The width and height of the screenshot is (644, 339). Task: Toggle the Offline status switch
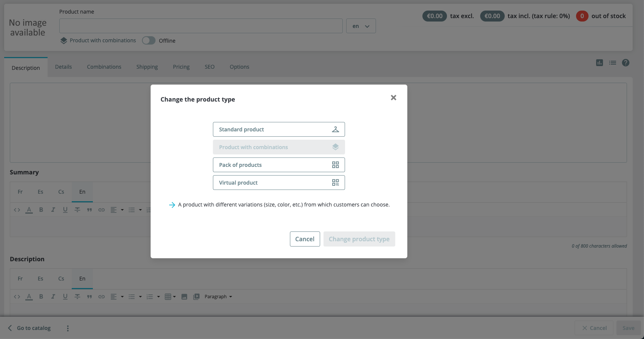[x=149, y=40]
